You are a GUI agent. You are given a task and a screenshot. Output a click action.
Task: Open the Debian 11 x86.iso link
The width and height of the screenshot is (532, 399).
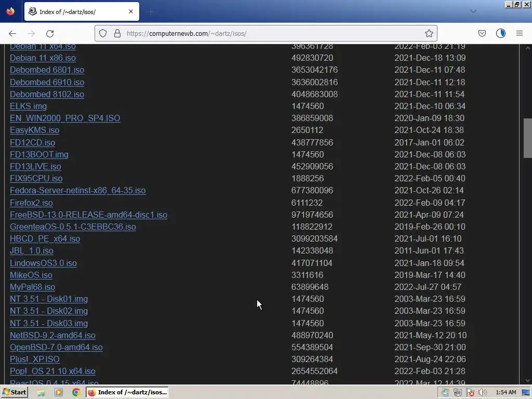click(43, 58)
